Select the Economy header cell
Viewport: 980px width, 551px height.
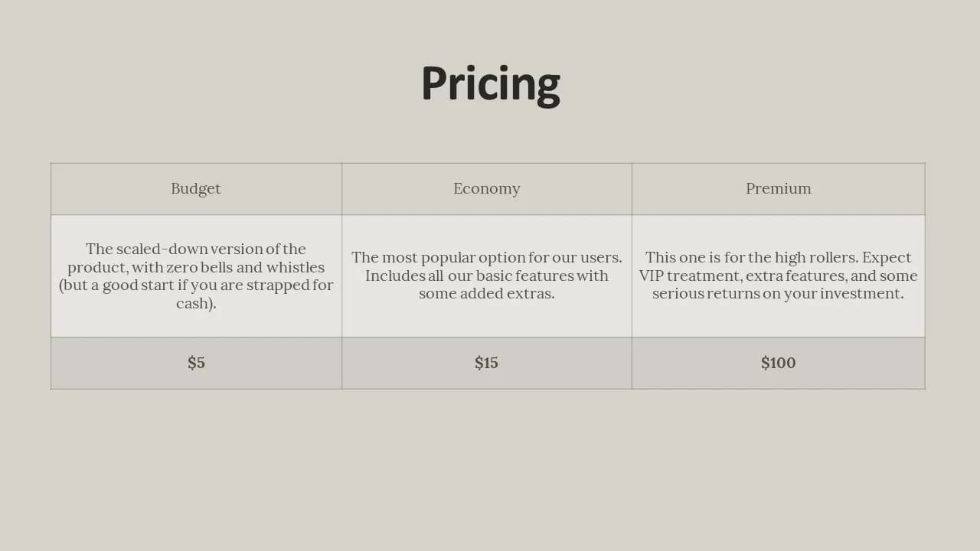(487, 189)
